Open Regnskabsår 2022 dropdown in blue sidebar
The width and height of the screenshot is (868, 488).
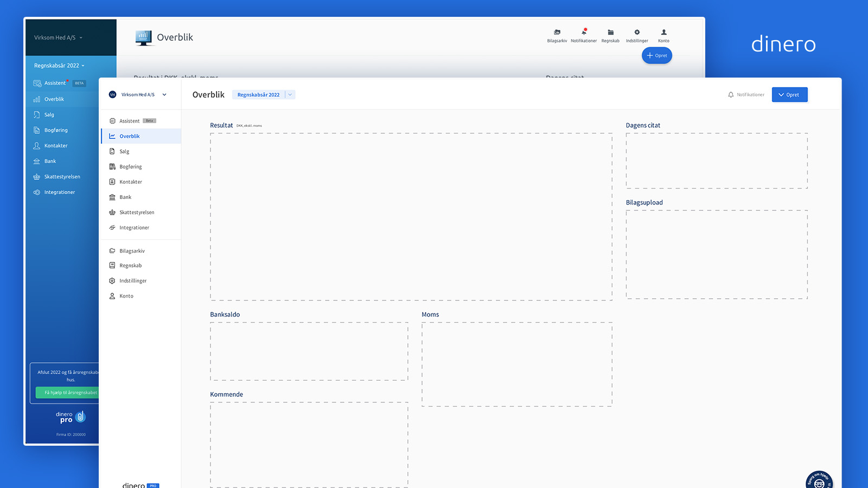pyautogui.click(x=59, y=66)
